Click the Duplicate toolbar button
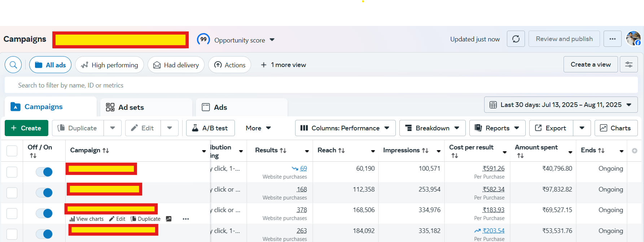644x242 pixels. [x=78, y=128]
